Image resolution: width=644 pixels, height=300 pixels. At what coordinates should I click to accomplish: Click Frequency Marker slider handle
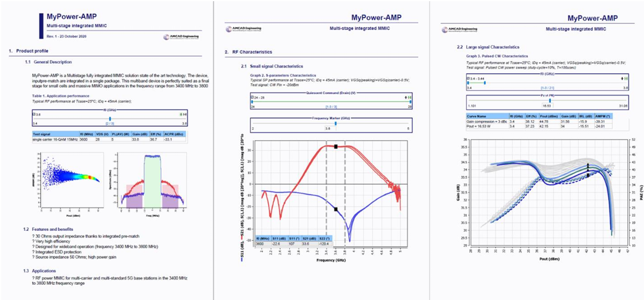click(335, 123)
